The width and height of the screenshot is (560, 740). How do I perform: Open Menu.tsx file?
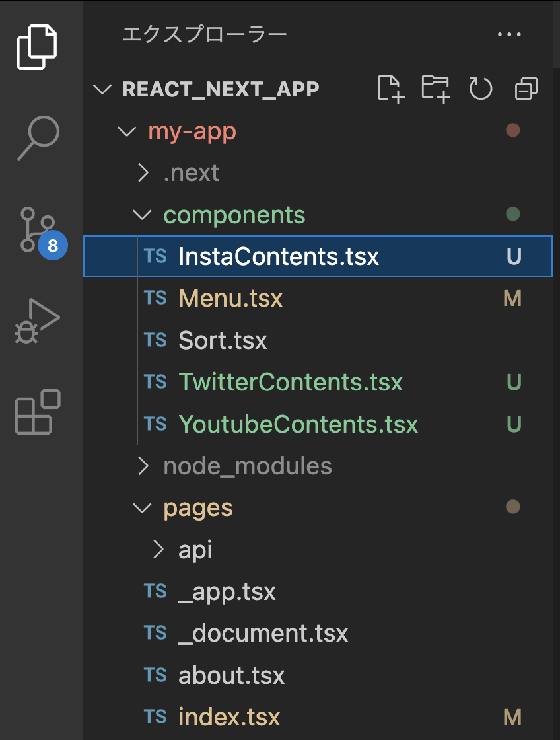click(230, 299)
